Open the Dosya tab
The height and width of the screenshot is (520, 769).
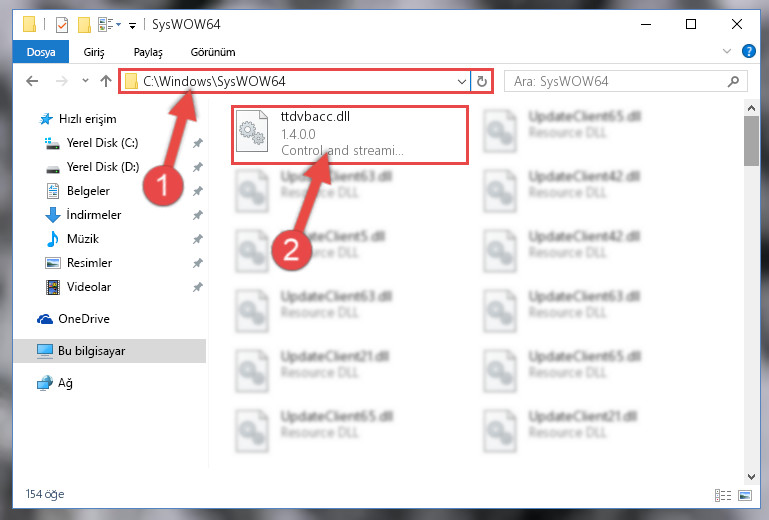pyautogui.click(x=41, y=52)
